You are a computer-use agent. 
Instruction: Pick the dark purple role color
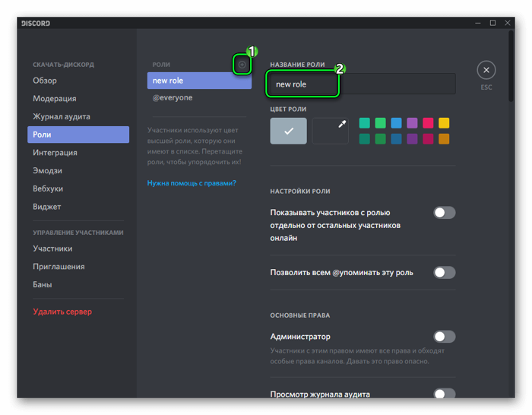(x=412, y=139)
